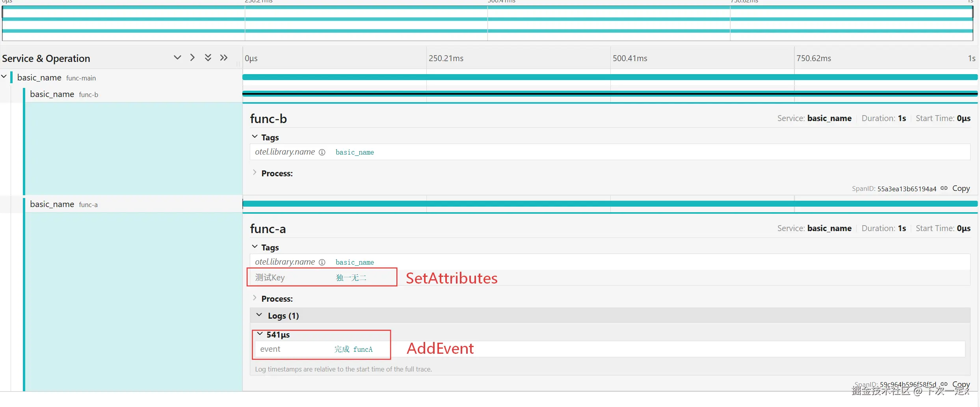The image size is (980, 407).
Task: Collapse the func-main span tree row
Action: [x=4, y=76]
